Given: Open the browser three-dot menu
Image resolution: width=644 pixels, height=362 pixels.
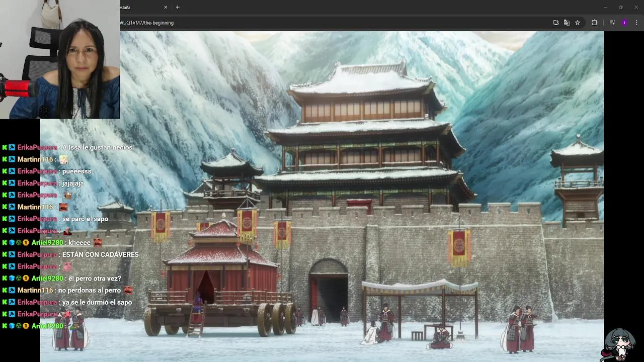Looking at the screenshot, I should [x=636, y=23].
